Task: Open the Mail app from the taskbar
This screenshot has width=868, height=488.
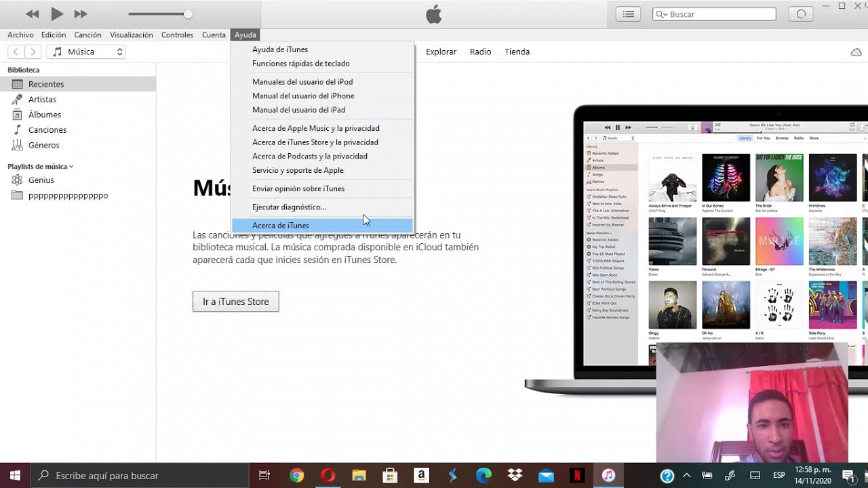Action: pos(546,475)
